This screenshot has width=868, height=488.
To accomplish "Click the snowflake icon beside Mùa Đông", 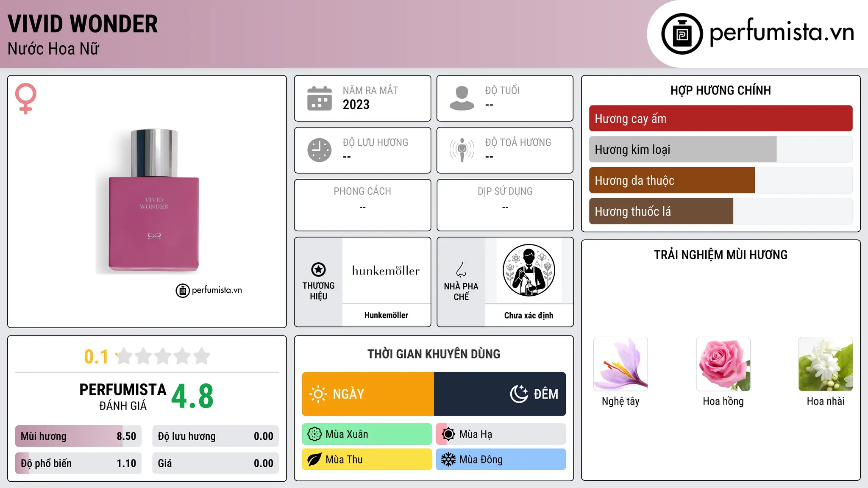I will click(448, 460).
